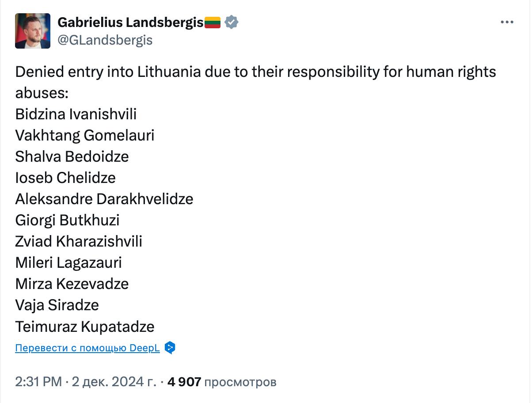
Task: Click the name Mirza Kezevadze
Action: (x=72, y=284)
